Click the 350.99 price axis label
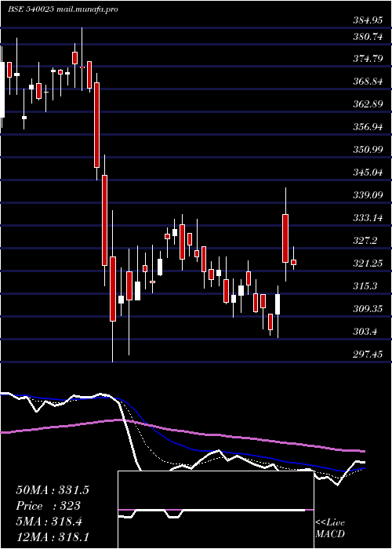 (x=367, y=150)
